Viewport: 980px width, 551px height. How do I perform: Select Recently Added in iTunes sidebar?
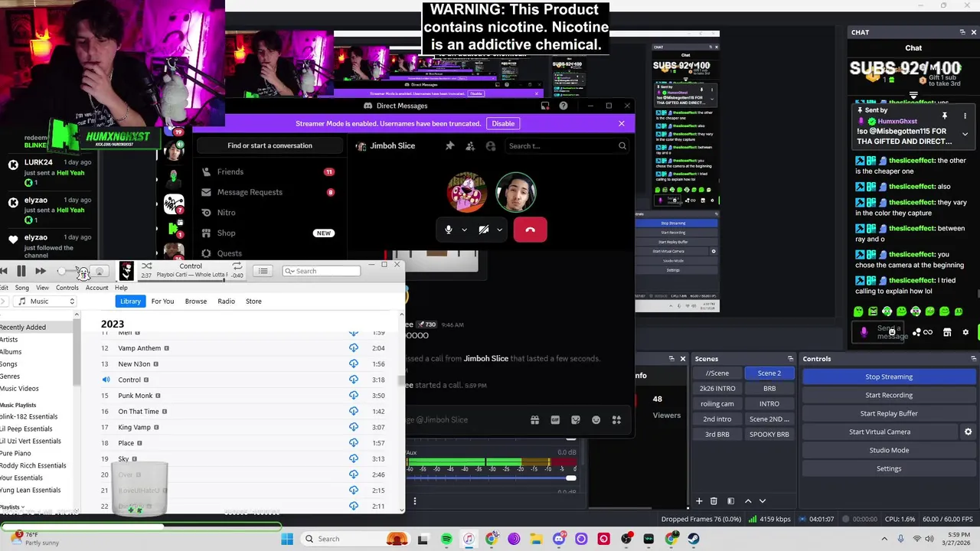[x=37, y=328]
